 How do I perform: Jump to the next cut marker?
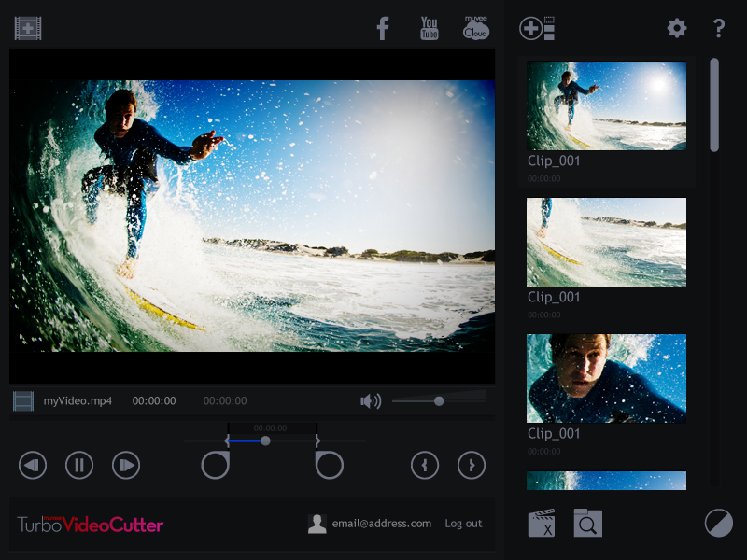tap(472, 465)
